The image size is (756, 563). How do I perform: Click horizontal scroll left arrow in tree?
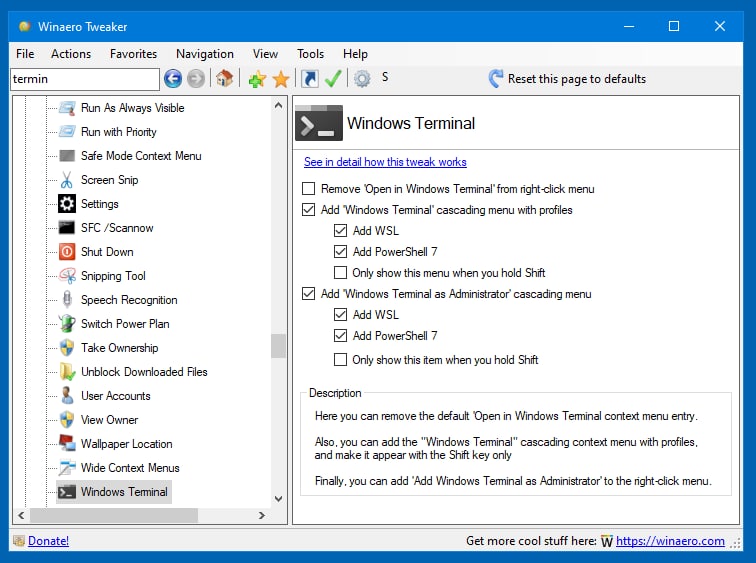[21, 515]
